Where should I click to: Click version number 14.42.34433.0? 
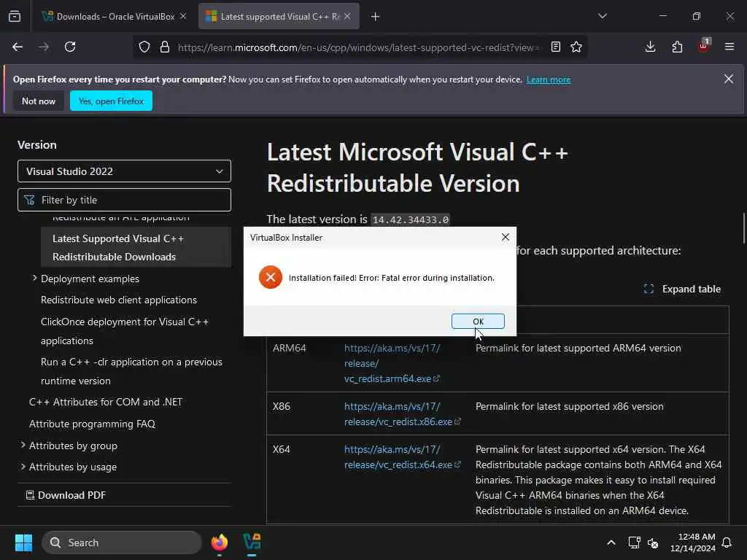tap(411, 219)
